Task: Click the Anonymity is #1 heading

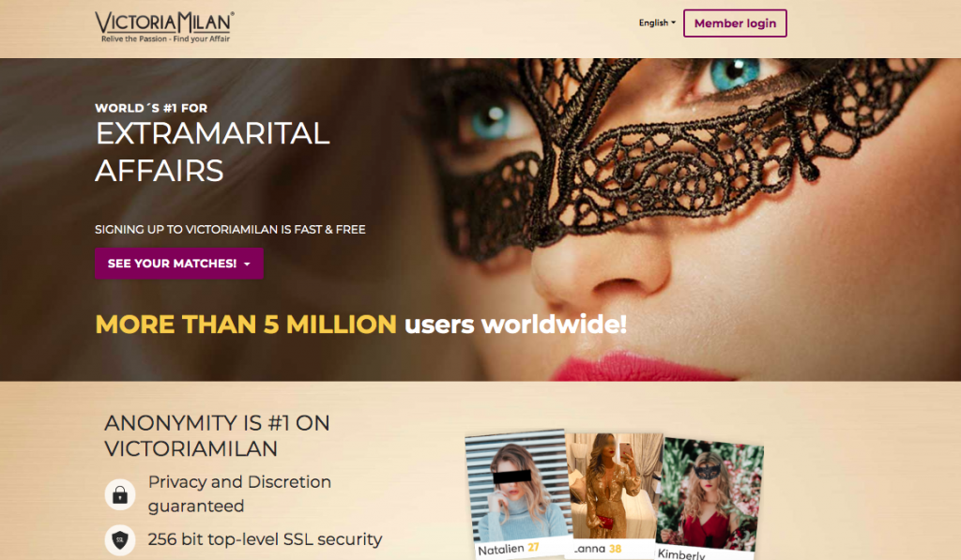Action: tap(217, 435)
